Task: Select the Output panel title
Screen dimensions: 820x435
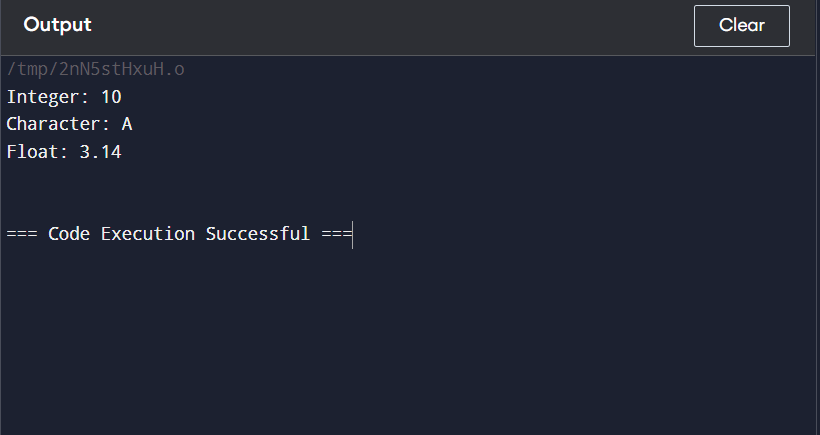Action: (58, 25)
